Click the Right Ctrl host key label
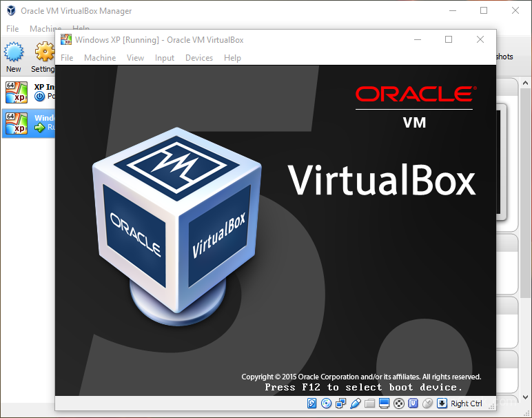The height and width of the screenshot is (418, 532). click(x=466, y=404)
